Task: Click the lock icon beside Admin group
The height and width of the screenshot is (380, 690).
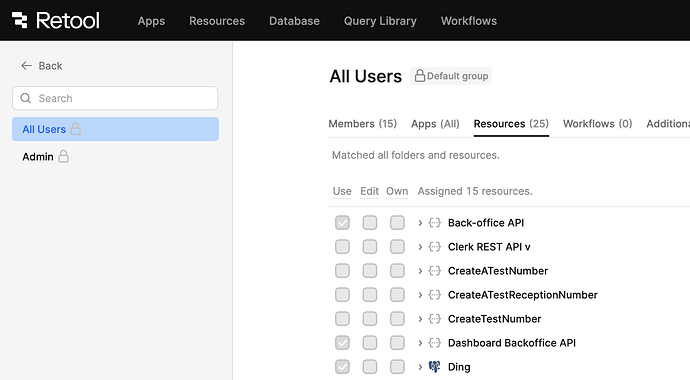Action: (x=63, y=156)
